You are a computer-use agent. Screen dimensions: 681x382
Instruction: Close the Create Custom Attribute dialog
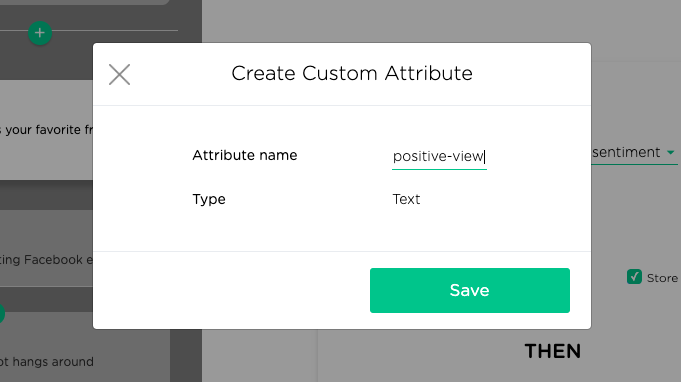[x=119, y=74]
